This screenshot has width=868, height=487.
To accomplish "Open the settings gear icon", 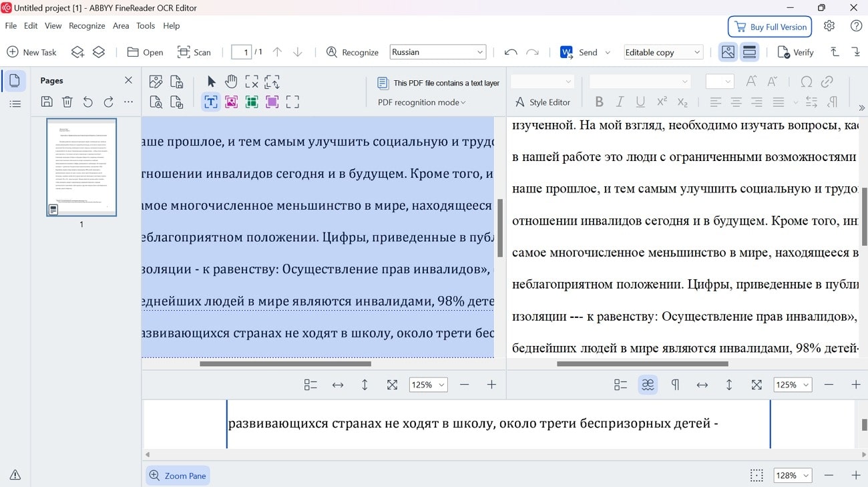I will 829,26.
